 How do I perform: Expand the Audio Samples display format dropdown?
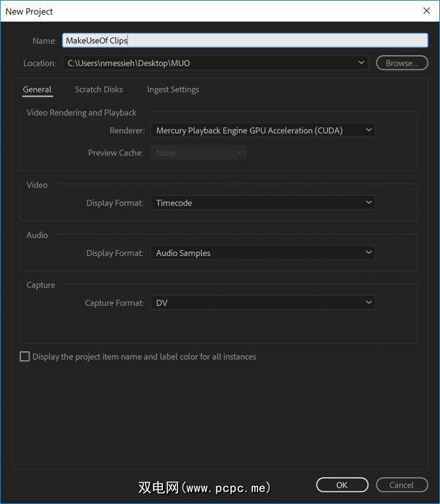point(263,253)
